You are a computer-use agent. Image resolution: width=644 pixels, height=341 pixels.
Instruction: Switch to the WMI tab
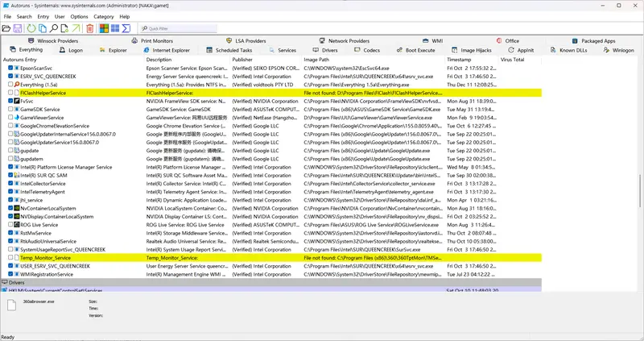[432, 41]
